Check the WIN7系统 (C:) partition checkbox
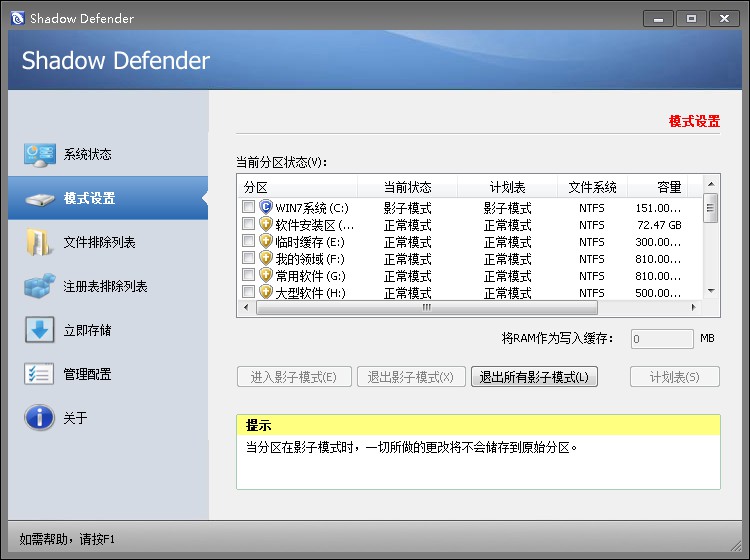The image size is (750, 560). click(x=248, y=208)
